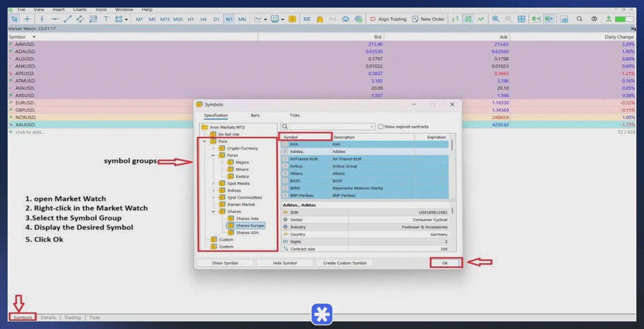Set timeframe to H4
This screenshot has height=329, width=644.
tap(204, 19)
